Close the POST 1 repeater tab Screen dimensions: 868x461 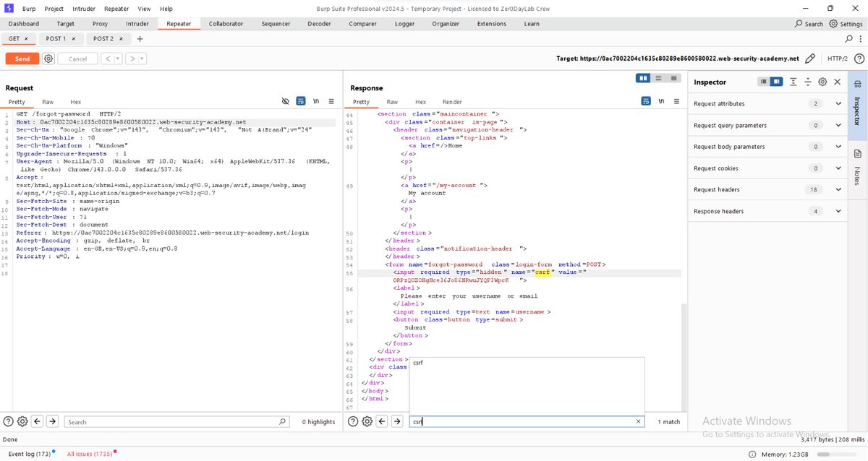tap(73, 39)
